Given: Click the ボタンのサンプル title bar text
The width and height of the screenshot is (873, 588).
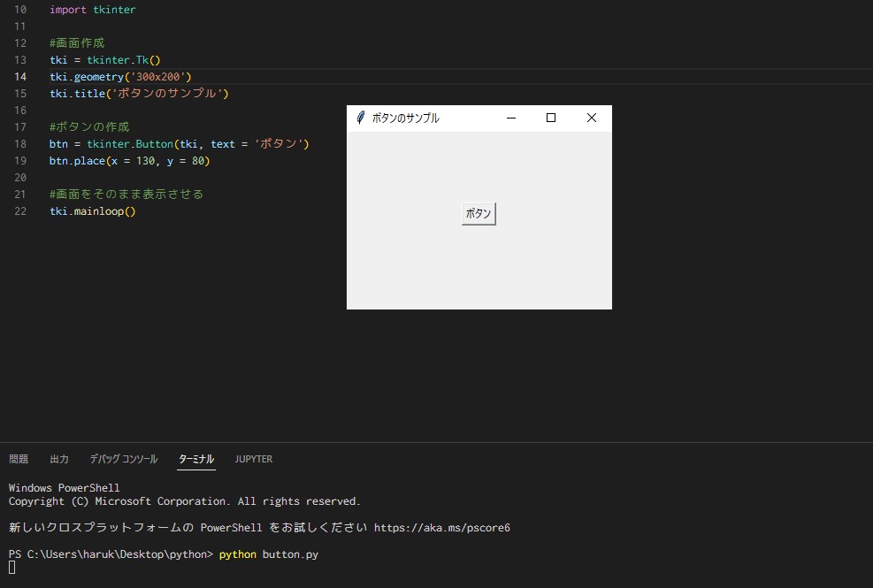Looking at the screenshot, I should [x=405, y=118].
